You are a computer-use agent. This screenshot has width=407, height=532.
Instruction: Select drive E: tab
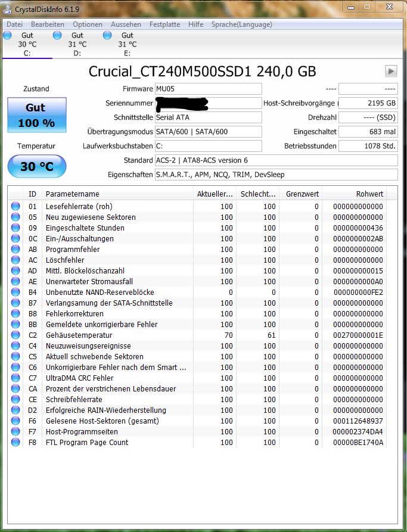pos(128,44)
